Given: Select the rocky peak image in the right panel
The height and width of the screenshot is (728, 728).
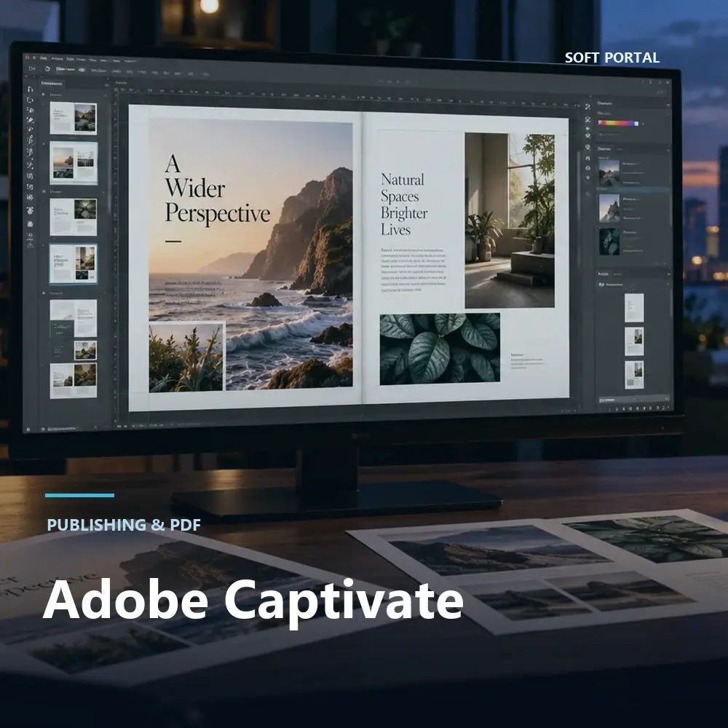Looking at the screenshot, I should 609,207.
